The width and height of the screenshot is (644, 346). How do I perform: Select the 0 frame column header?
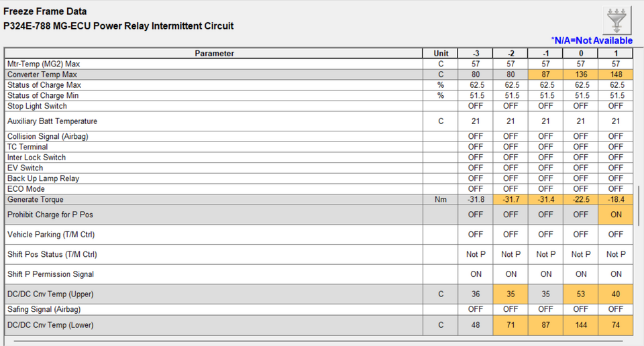click(581, 54)
